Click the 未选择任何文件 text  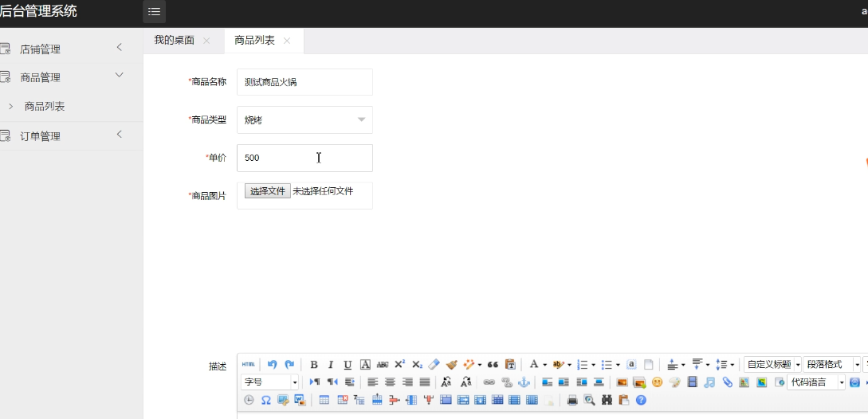pyautogui.click(x=323, y=191)
